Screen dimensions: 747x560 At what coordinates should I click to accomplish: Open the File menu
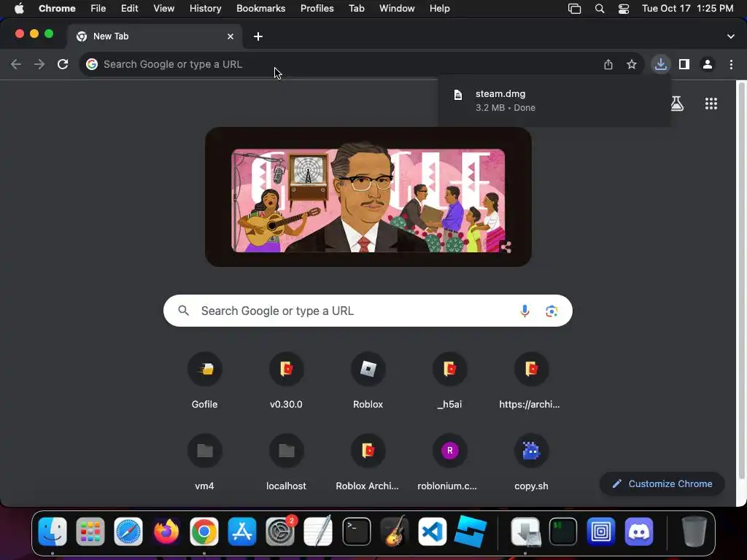(98, 9)
